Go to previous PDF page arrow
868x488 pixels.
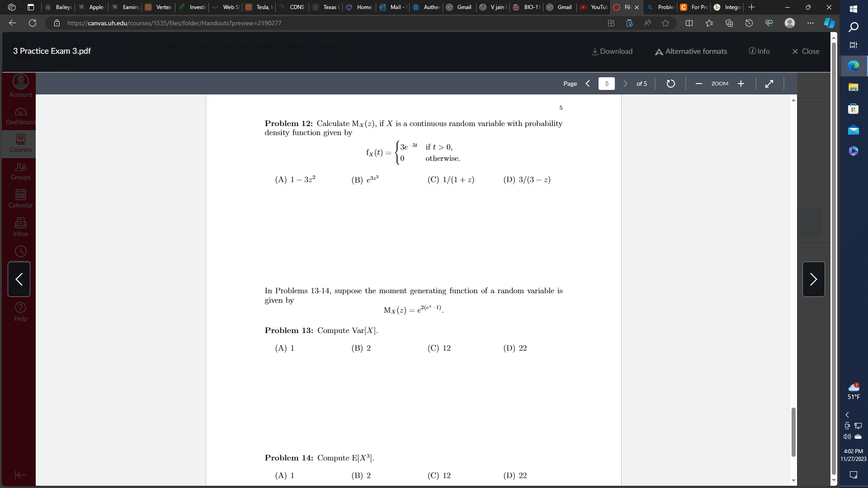[588, 84]
